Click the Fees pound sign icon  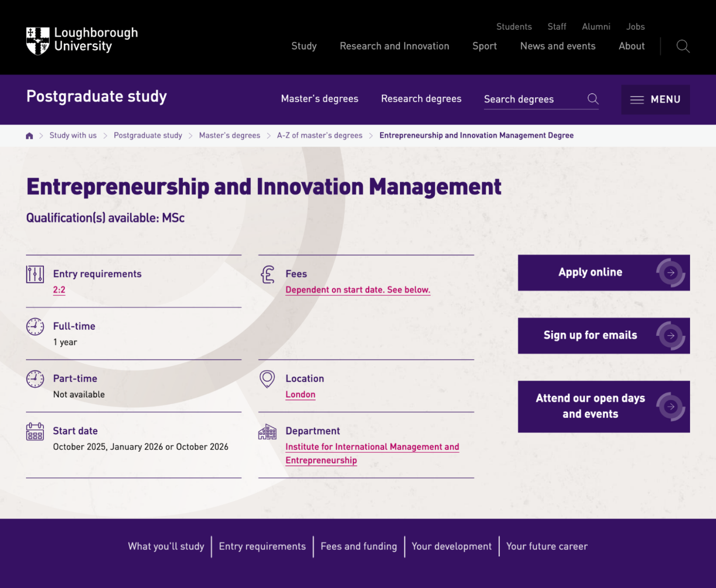[x=268, y=274]
